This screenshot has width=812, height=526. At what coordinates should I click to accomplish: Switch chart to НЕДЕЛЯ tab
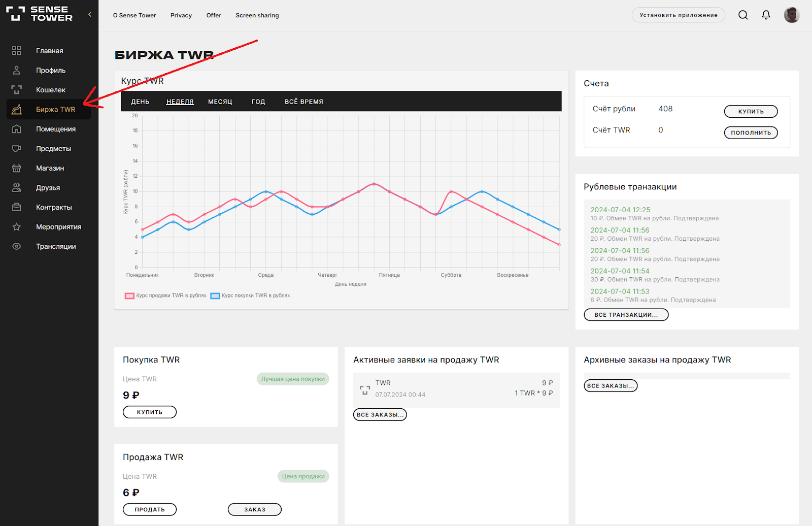180,102
